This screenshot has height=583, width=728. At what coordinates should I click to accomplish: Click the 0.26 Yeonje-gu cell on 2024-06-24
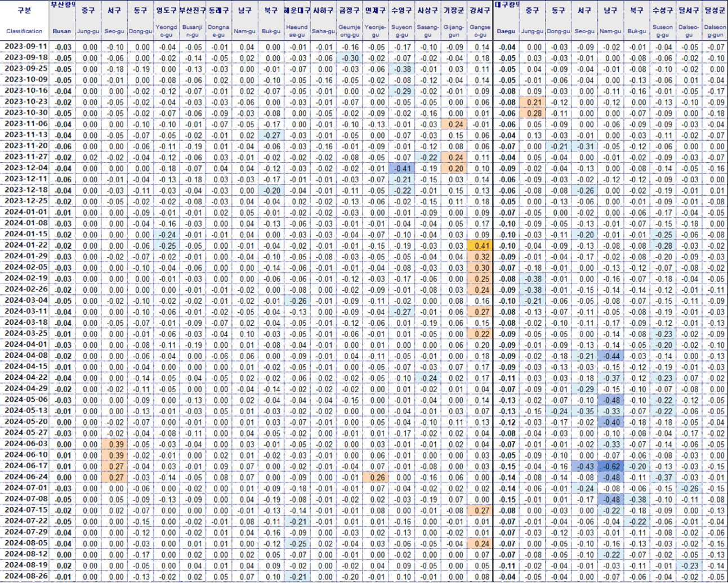coord(376,477)
